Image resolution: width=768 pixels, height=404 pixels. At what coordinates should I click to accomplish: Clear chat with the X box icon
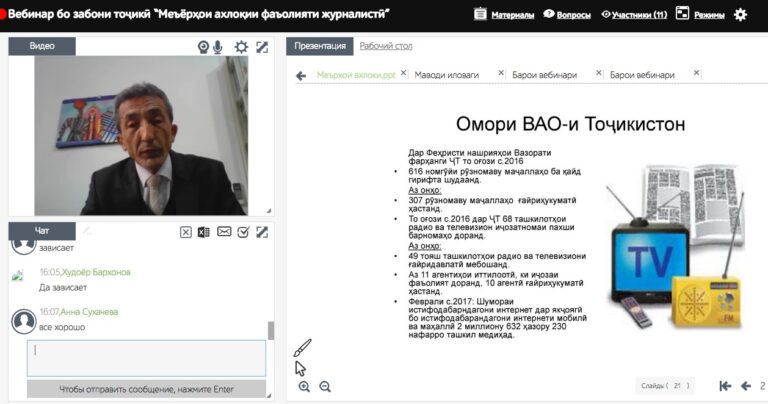pyautogui.click(x=186, y=232)
